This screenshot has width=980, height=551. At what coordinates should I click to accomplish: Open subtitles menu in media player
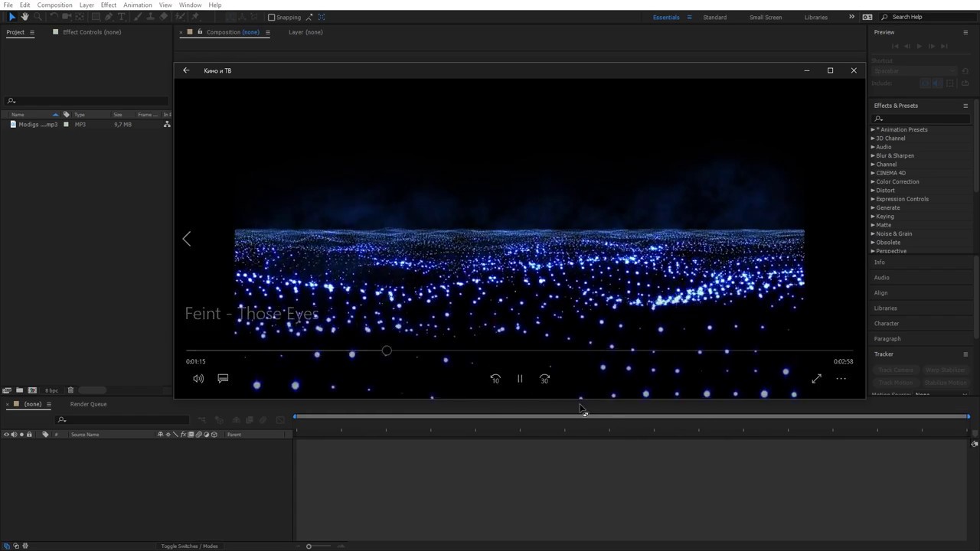pos(223,379)
